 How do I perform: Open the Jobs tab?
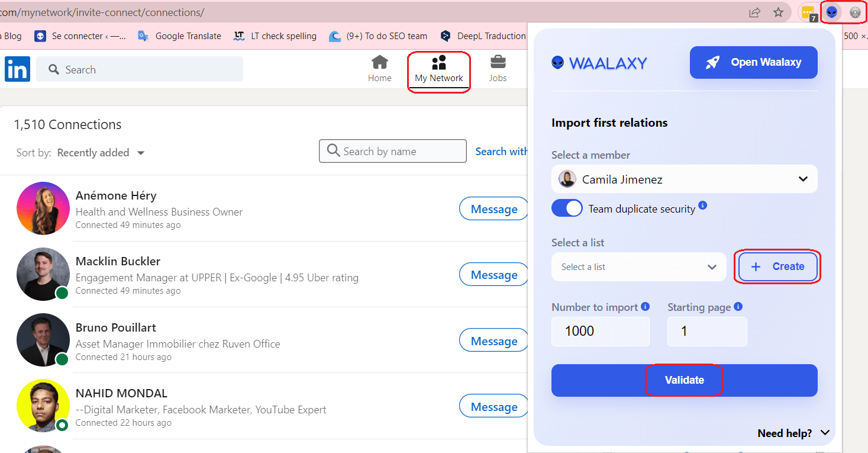[x=498, y=69]
